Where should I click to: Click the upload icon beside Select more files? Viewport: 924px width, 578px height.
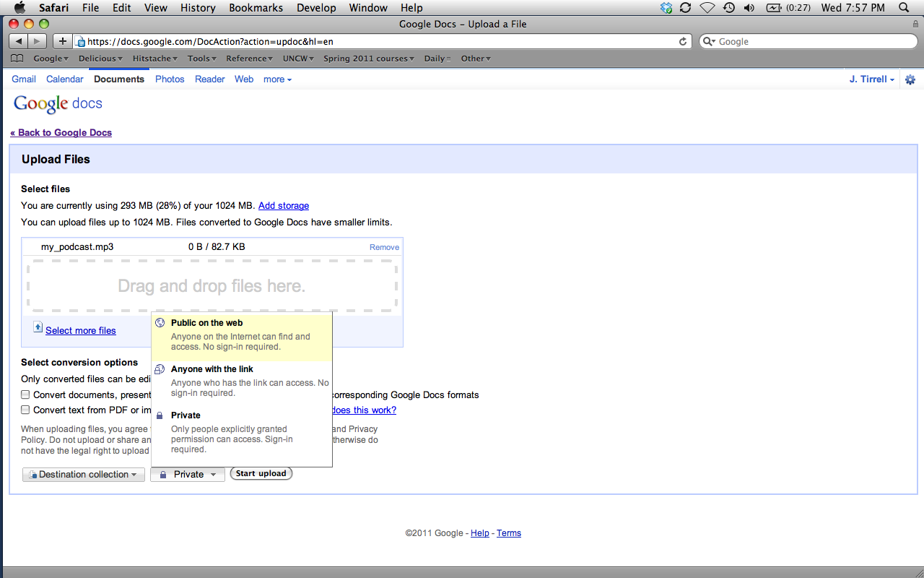[38, 328]
